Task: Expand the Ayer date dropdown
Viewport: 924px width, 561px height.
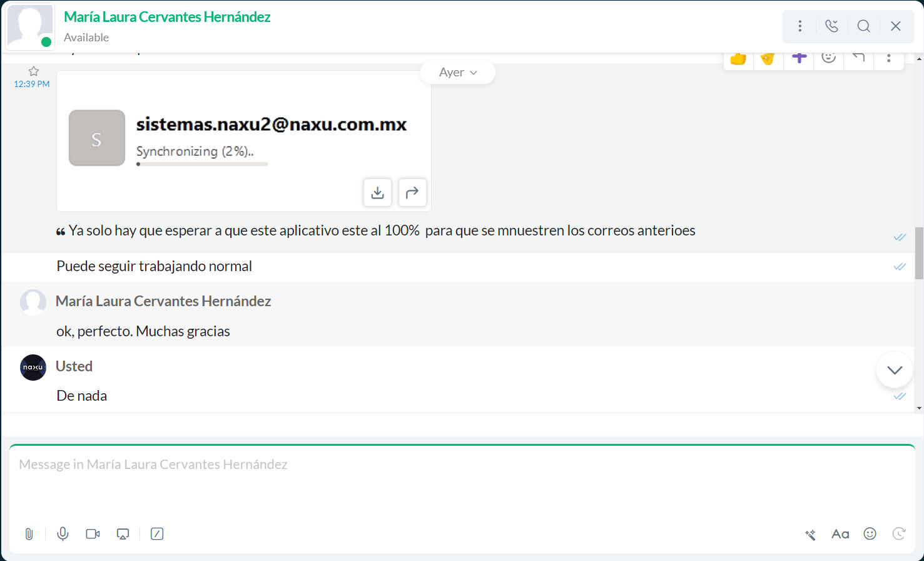Action: click(x=458, y=73)
